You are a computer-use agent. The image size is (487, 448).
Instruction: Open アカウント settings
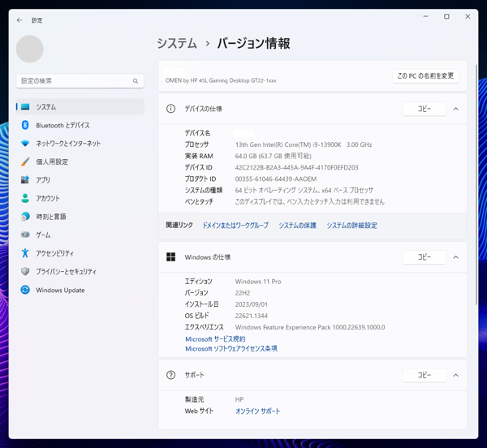[80, 198]
